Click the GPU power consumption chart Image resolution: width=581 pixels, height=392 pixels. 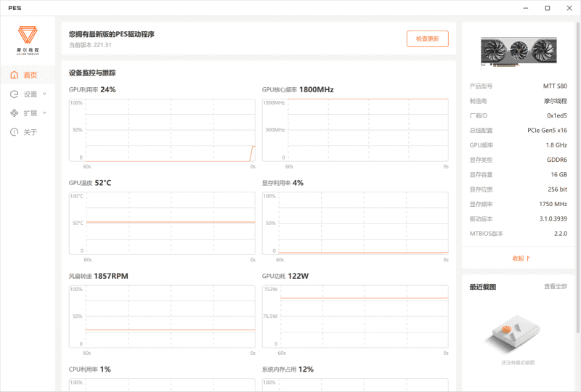click(x=355, y=317)
